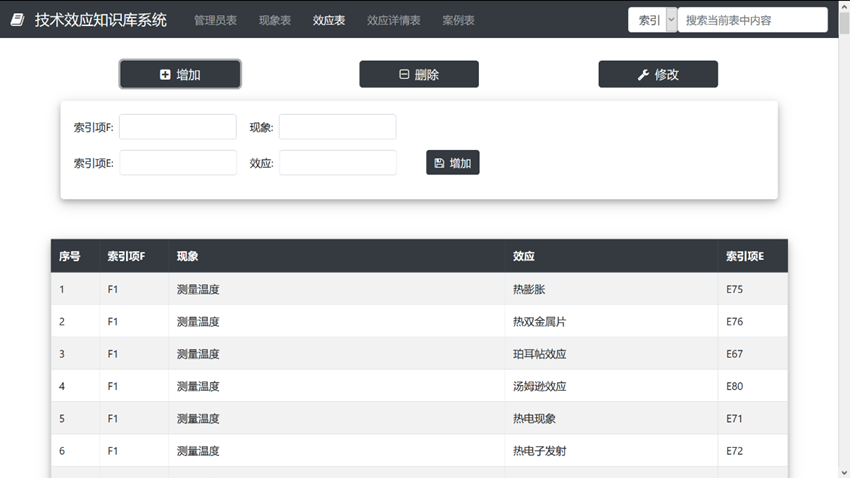Click the book logo icon in header
Viewport: 850px width, 478px height.
[x=17, y=20]
